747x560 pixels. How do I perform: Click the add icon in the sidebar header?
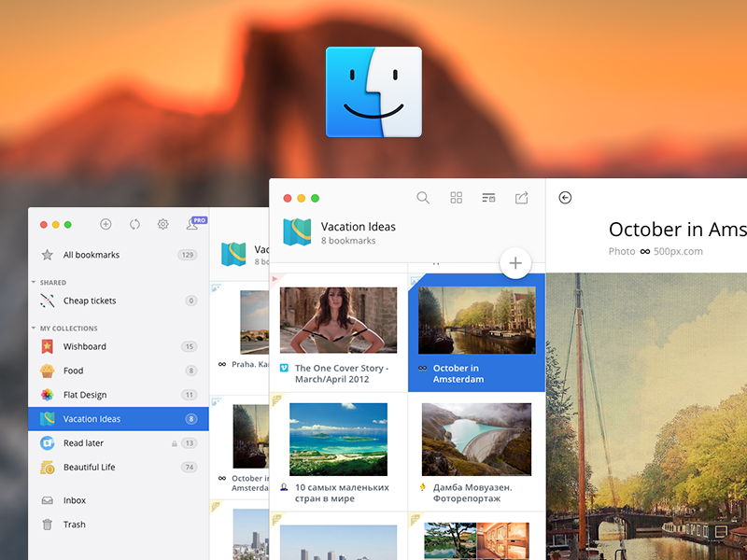tap(106, 224)
